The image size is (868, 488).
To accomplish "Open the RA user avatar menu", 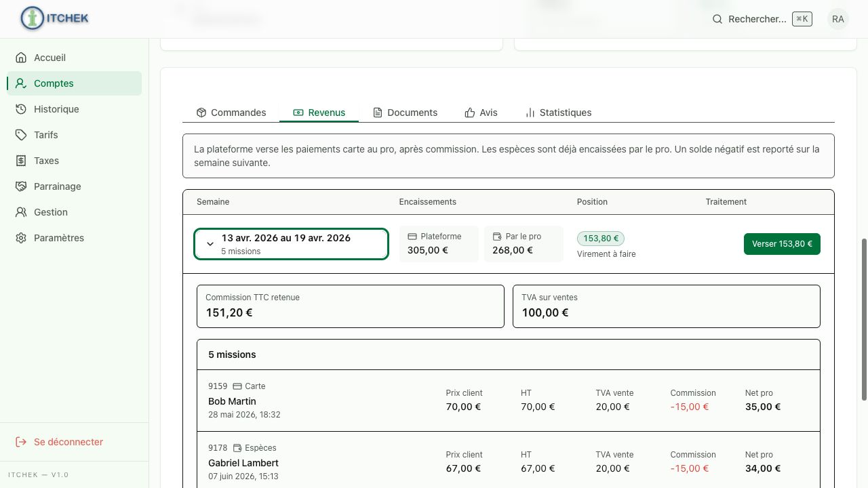I will (x=838, y=19).
